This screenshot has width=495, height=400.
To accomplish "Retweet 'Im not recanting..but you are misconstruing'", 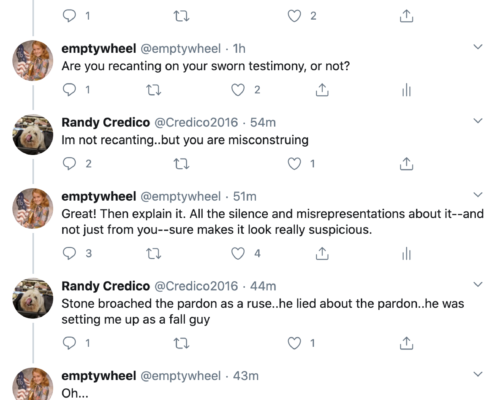I will [182, 164].
